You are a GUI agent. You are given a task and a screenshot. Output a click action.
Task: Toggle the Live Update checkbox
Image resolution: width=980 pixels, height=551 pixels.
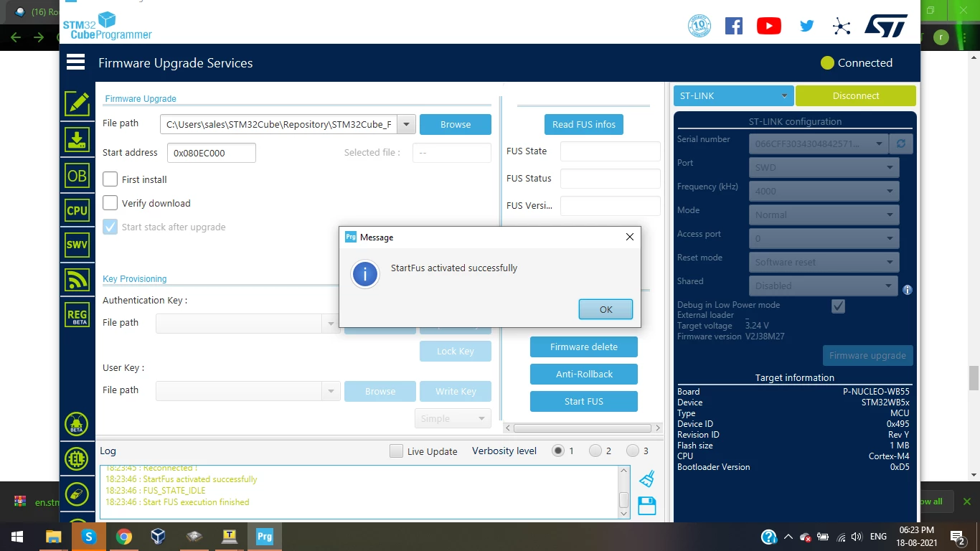click(396, 451)
